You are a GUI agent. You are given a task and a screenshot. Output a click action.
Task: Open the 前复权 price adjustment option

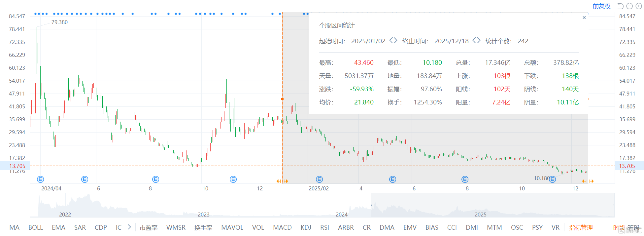pos(601,6)
